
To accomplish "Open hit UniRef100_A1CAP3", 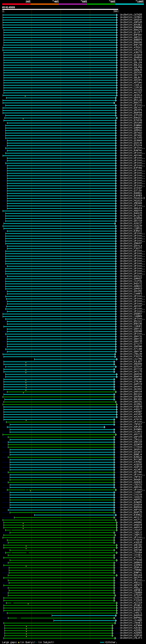I will [131, 469].
